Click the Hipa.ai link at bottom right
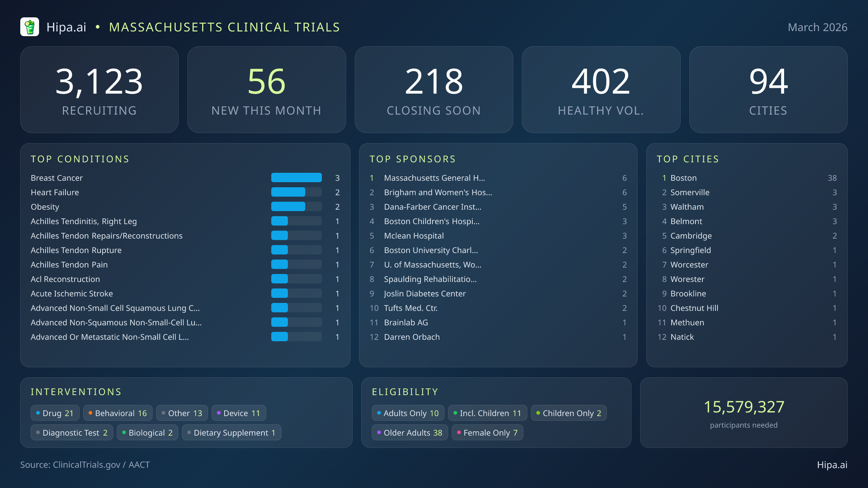The height and width of the screenshot is (488, 868). coord(832,465)
